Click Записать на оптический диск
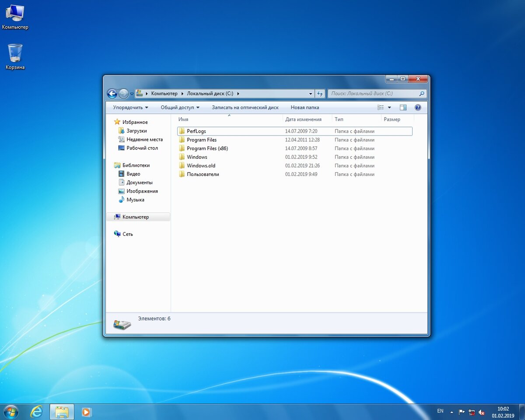This screenshot has width=525, height=420. click(245, 107)
